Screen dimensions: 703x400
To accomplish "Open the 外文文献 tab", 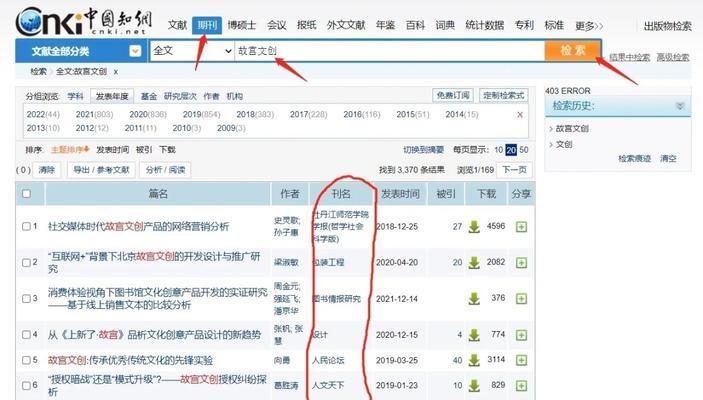I will (x=346, y=25).
